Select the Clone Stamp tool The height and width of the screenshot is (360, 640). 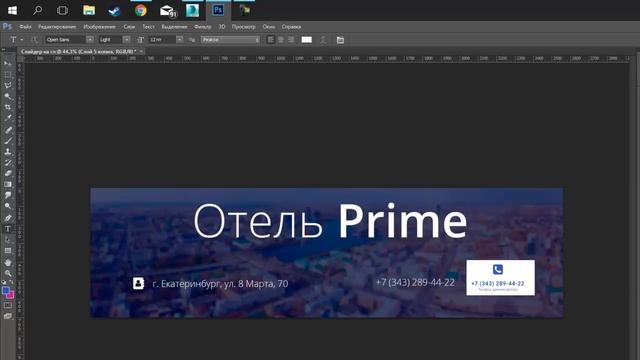tap(8, 151)
